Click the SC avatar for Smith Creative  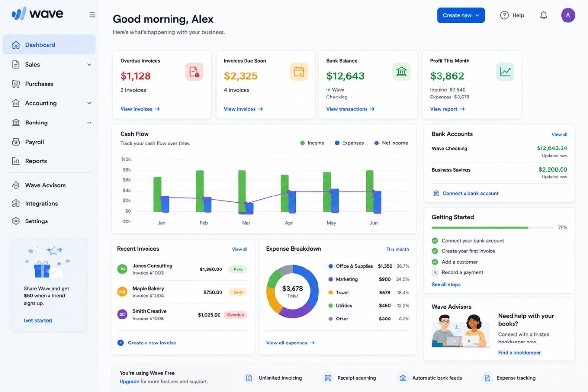(x=122, y=315)
